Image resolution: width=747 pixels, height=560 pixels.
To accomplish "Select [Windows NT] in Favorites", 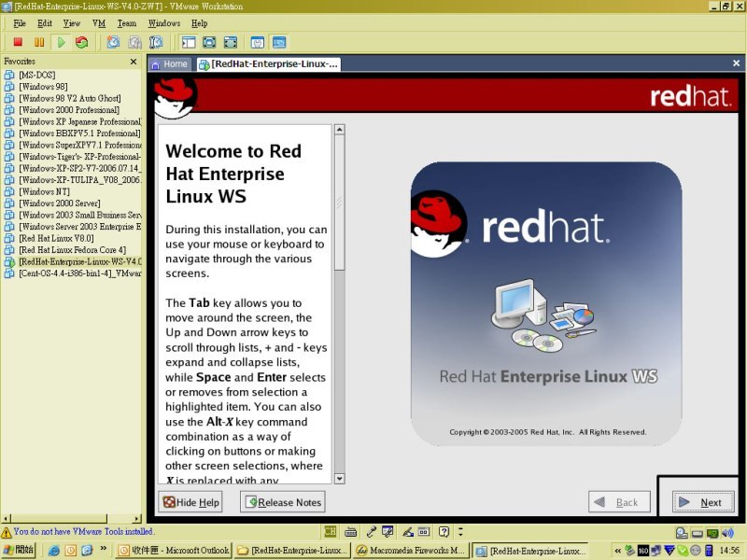I will [x=44, y=191].
